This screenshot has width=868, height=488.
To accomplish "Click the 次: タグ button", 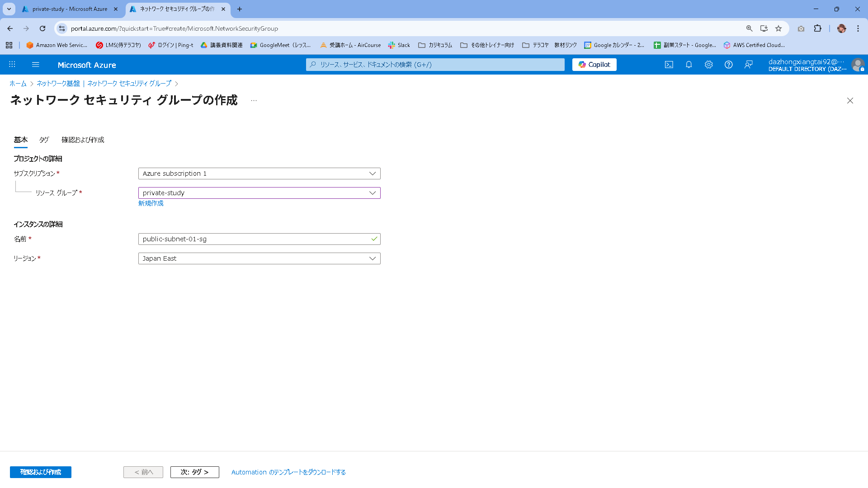I will coord(194,472).
